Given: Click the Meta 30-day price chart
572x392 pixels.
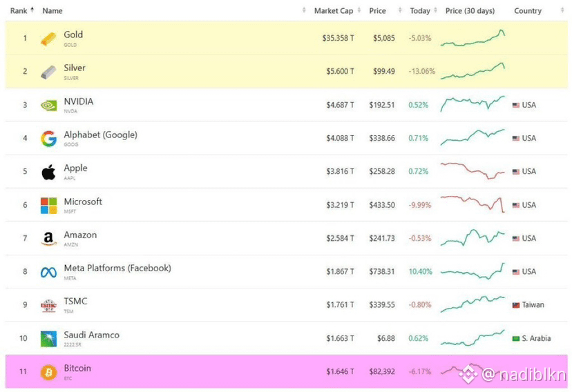Looking at the screenshot, I should click(473, 271).
